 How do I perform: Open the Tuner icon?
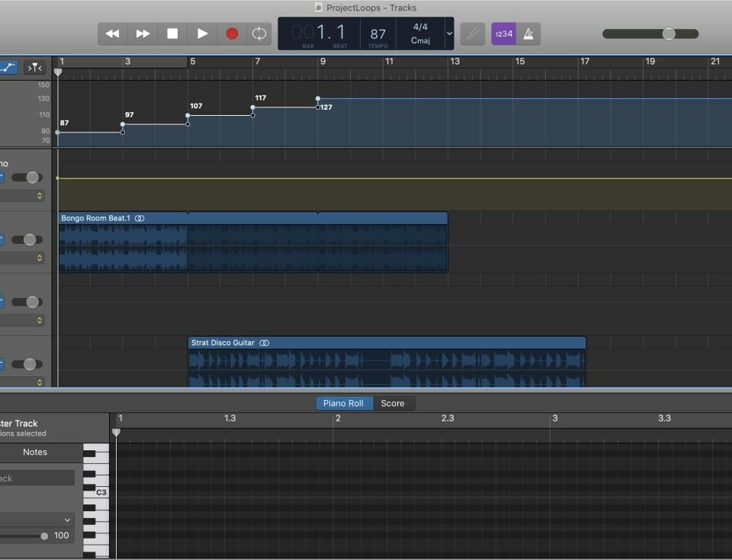point(473,34)
